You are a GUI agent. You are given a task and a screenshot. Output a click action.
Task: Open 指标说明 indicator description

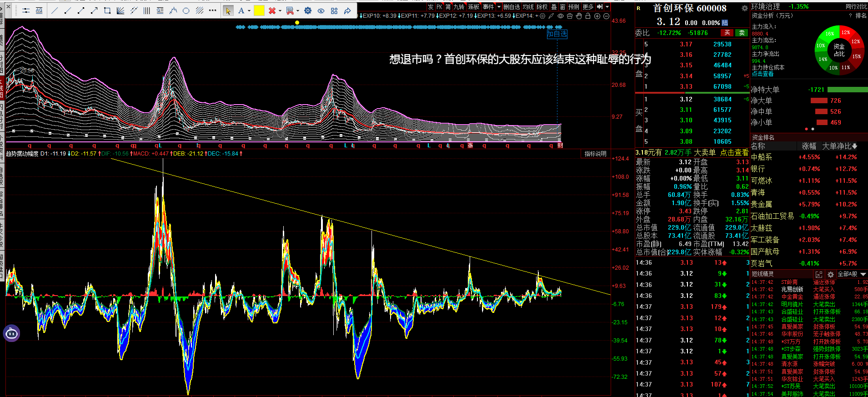coord(595,154)
